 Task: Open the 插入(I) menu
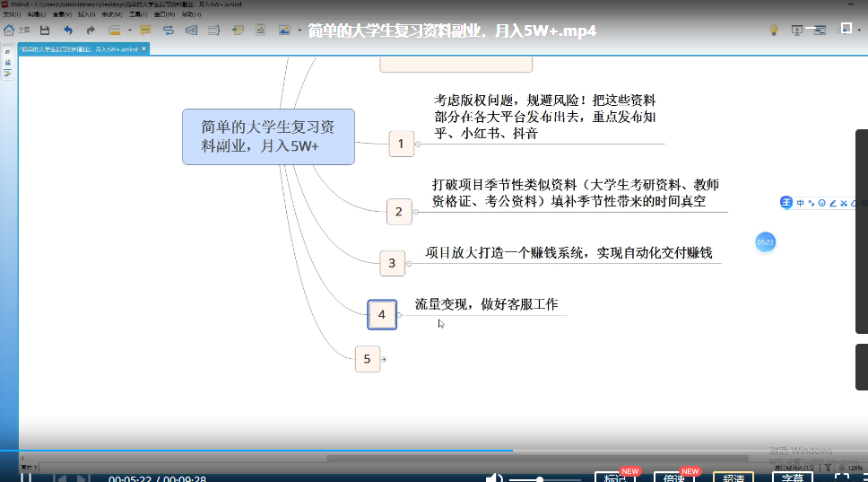point(86,14)
